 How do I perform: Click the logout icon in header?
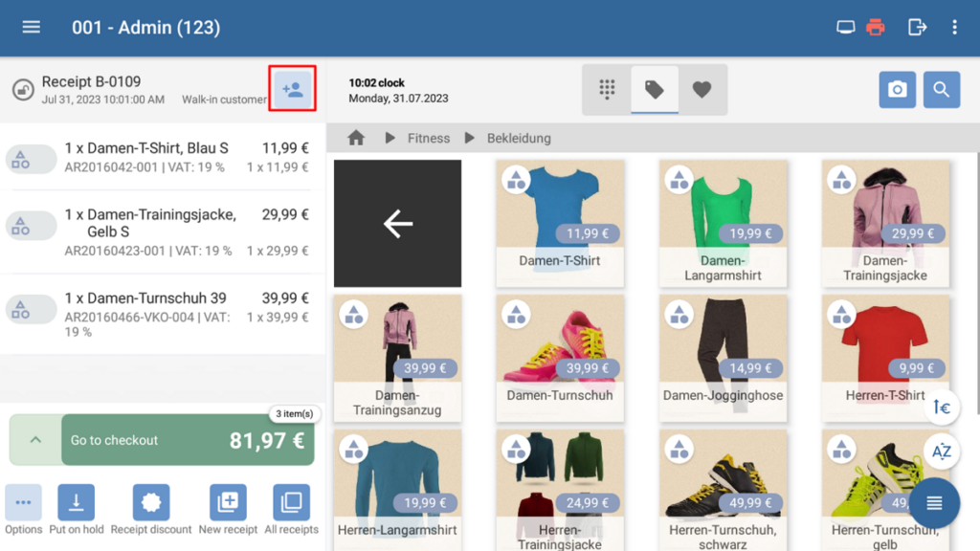pyautogui.click(x=917, y=27)
